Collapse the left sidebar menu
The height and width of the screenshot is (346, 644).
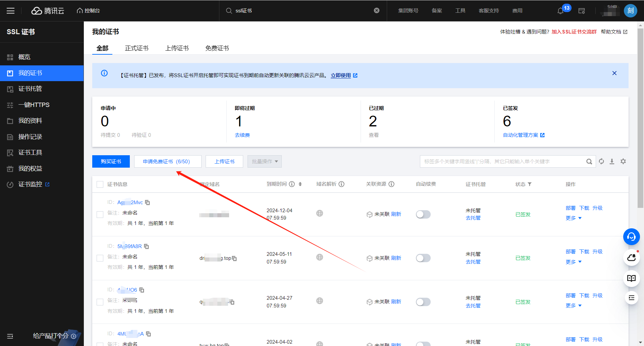pyautogui.click(x=10, y=336)
